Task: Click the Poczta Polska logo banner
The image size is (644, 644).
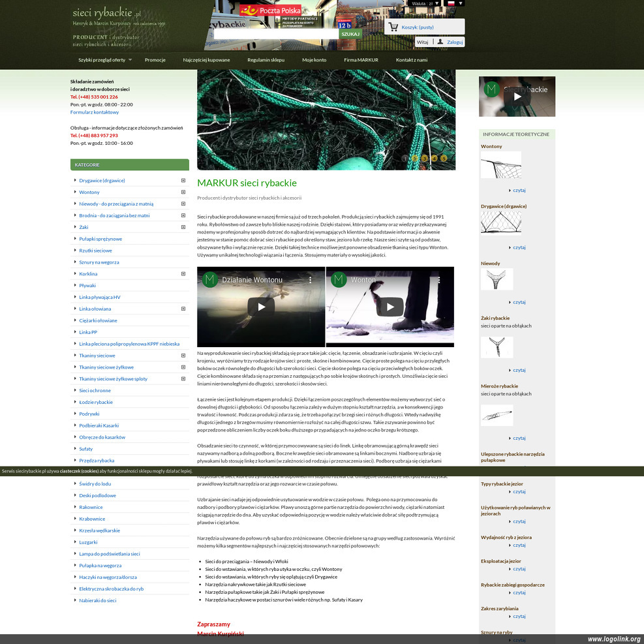Action: coord(270,10)
